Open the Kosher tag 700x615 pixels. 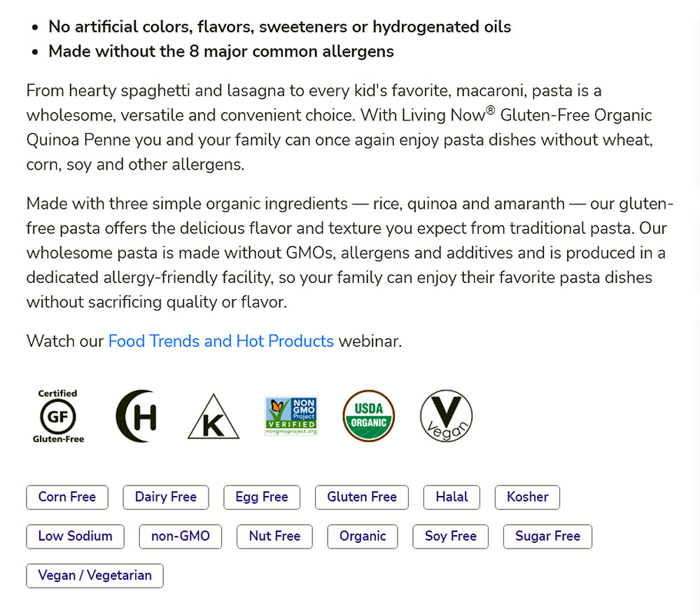pyautogui.click(x=528, y=497)
